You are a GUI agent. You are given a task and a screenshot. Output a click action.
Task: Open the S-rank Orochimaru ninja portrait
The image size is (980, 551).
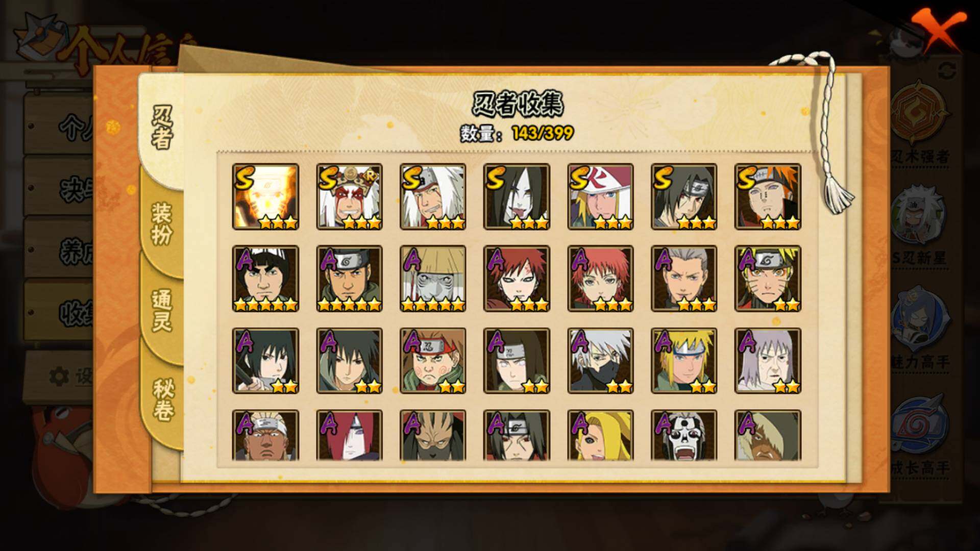point(517,196)
